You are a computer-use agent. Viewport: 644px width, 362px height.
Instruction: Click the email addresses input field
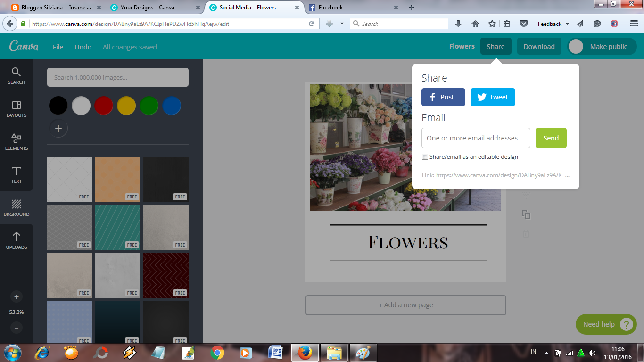475,138
